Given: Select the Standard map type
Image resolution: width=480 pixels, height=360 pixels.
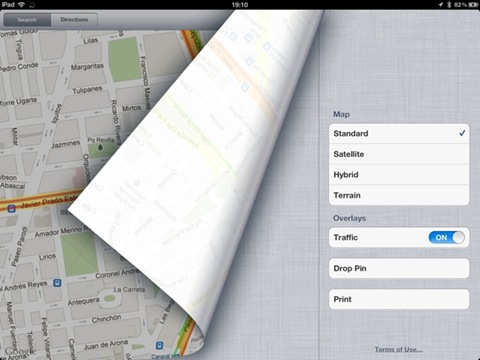Looking at the screenshot, I should click(399, 134).
